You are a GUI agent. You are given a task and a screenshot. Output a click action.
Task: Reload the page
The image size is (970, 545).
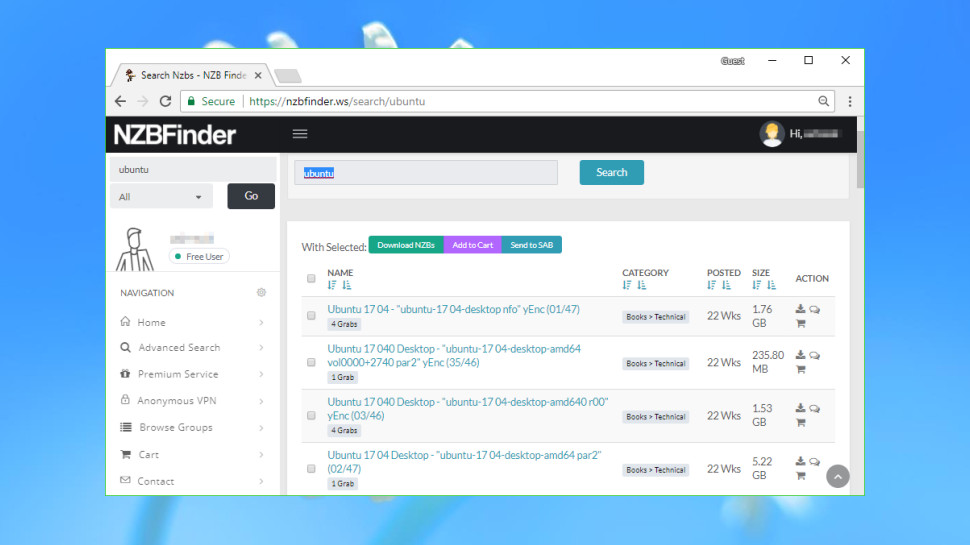pos(165,101)
